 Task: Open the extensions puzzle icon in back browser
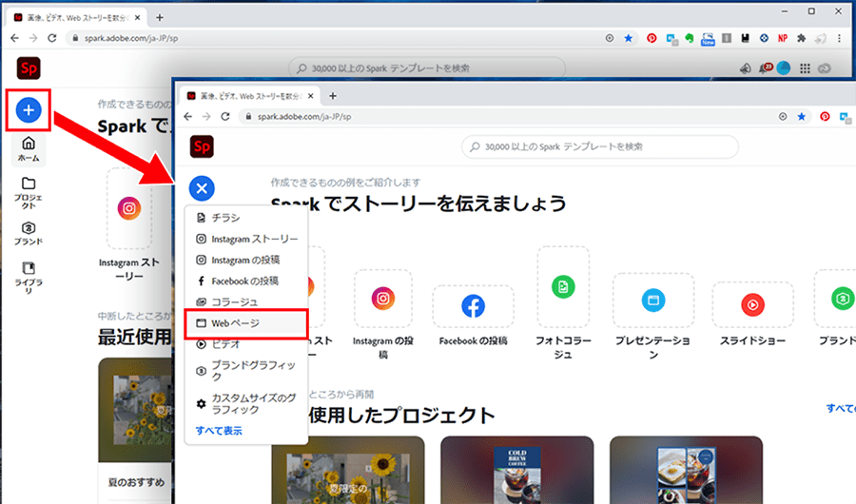tap(802, 38)
